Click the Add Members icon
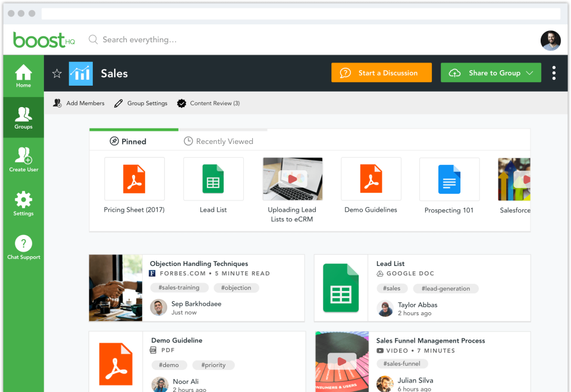This screenshot has height=392, width=571. [57, 103]
